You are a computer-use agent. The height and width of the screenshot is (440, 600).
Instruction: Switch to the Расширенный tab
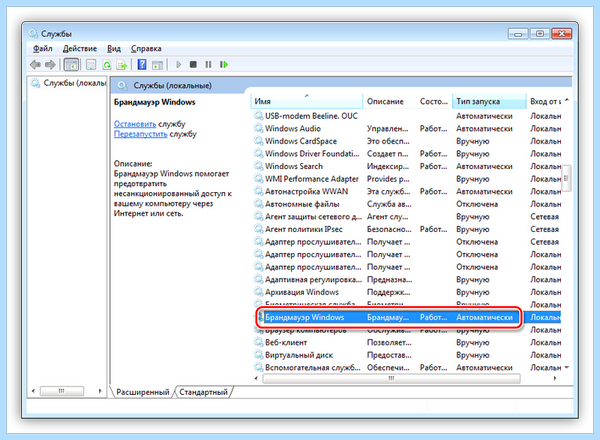[x=142, y=392]
